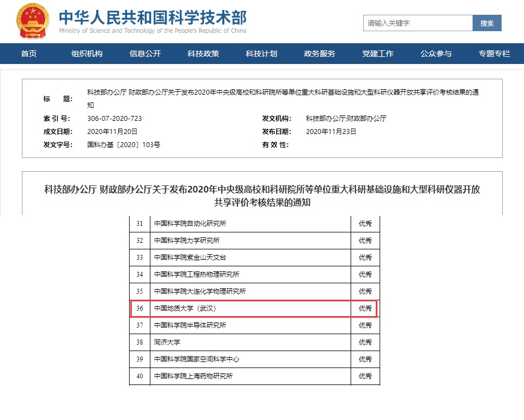Viewport: 524px width, 420px height.
Task: Click row number 31 cell
Action: pyautogui.click(x=139, y=224)
